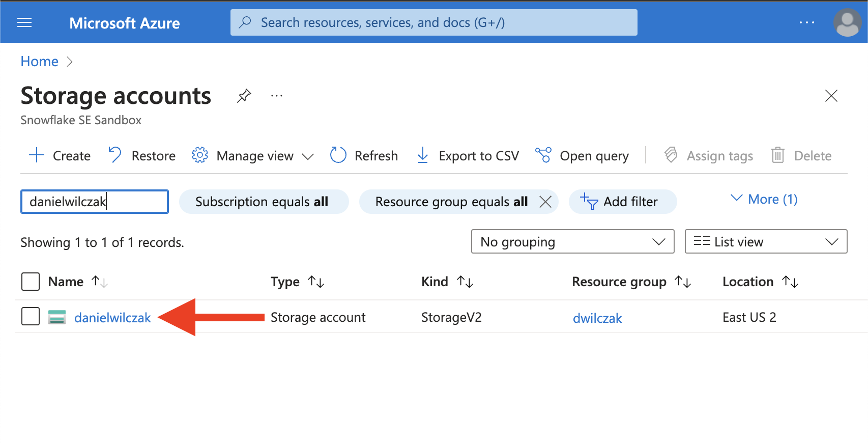Expand More (1) filters
The image size is (868, 444).
[764, 199]
